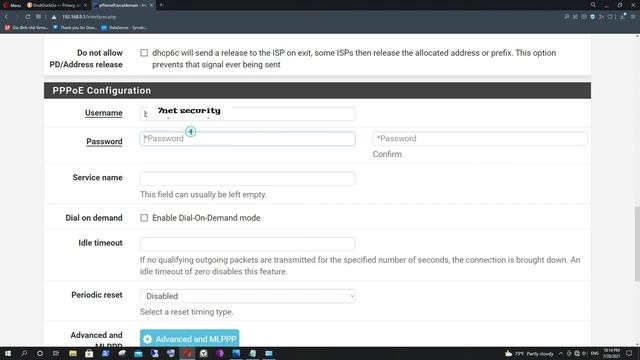The image size is (640, 360).
Task: Open Microsoft Store from the taskbar
Action: click(x=89, y=353)
